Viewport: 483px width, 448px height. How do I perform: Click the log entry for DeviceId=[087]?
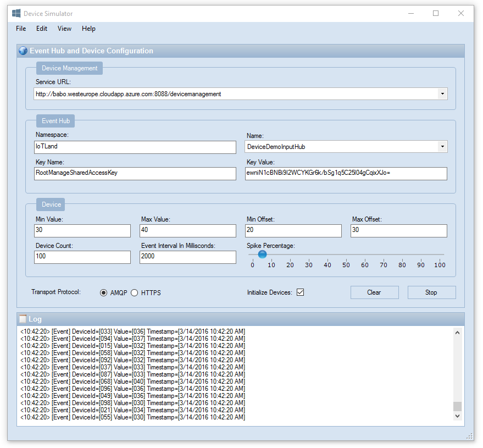(133, 374)
